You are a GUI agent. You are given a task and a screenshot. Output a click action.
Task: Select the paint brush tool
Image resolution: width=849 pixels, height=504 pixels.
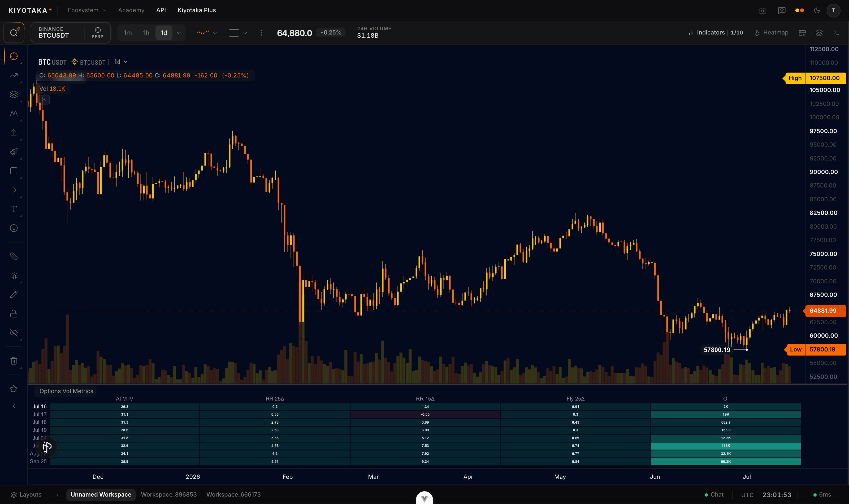pyautogui.click(x=14, y=151)
